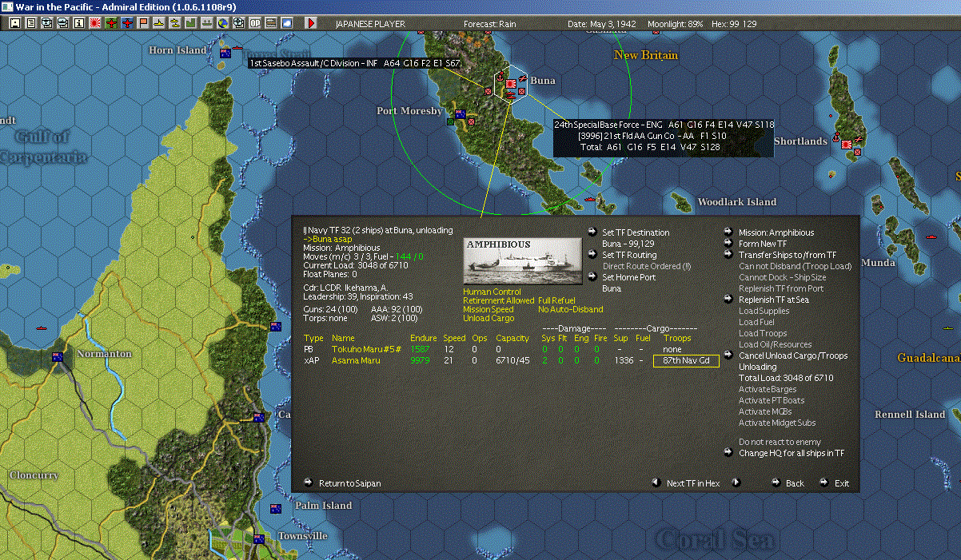Toggle Human Control setting
961x560 pixels.
[x=492, y=292]
